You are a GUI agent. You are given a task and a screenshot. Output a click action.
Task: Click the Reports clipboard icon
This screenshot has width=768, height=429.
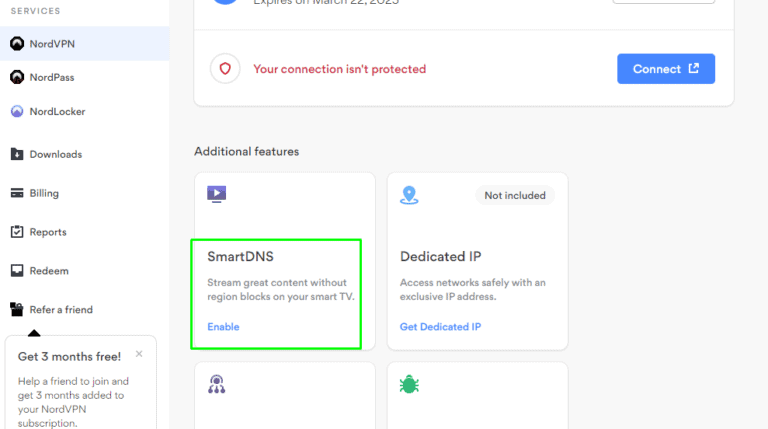pos(17,232)
